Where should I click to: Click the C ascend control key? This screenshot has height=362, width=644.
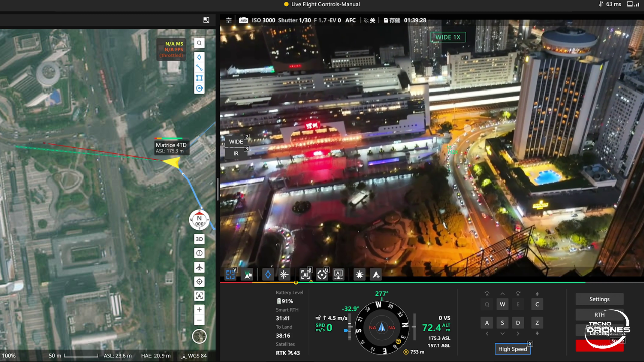coord(537,304)
